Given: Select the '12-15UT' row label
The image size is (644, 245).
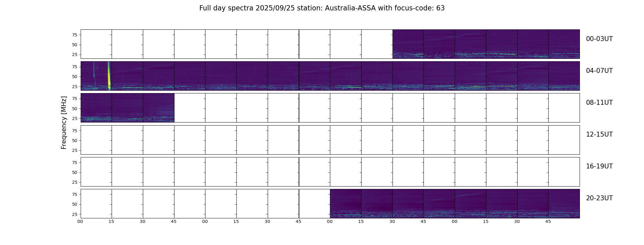Looking at the screenshot, I should tap(599, 134).
